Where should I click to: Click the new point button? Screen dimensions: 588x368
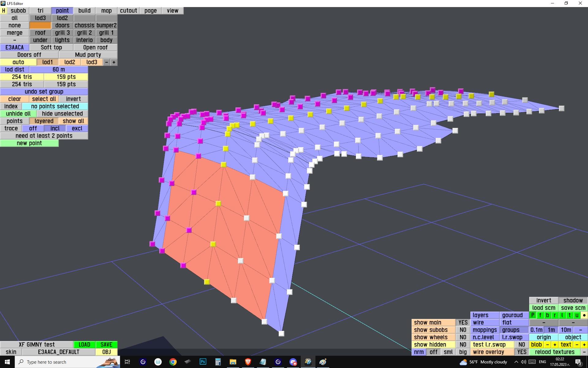(x=29, y=143)
